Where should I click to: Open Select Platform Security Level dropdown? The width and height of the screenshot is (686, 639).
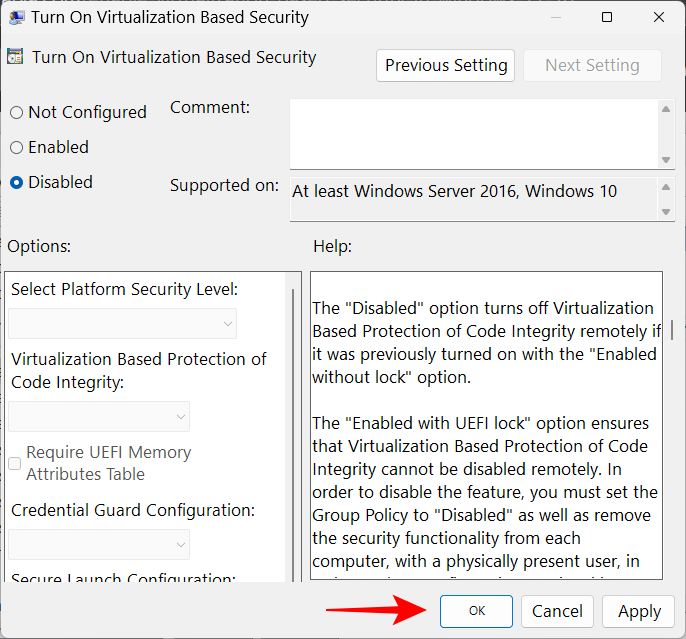[123, 323]
